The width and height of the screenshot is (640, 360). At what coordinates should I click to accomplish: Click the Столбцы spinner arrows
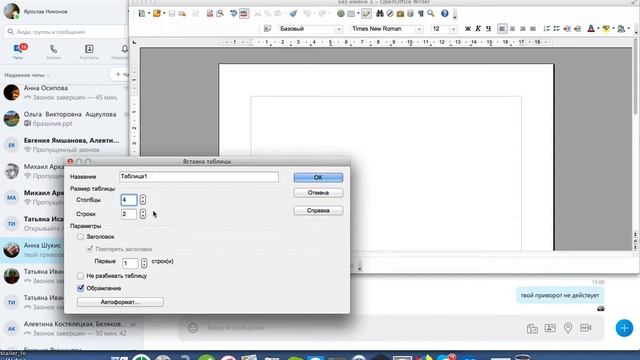point(142,200)
